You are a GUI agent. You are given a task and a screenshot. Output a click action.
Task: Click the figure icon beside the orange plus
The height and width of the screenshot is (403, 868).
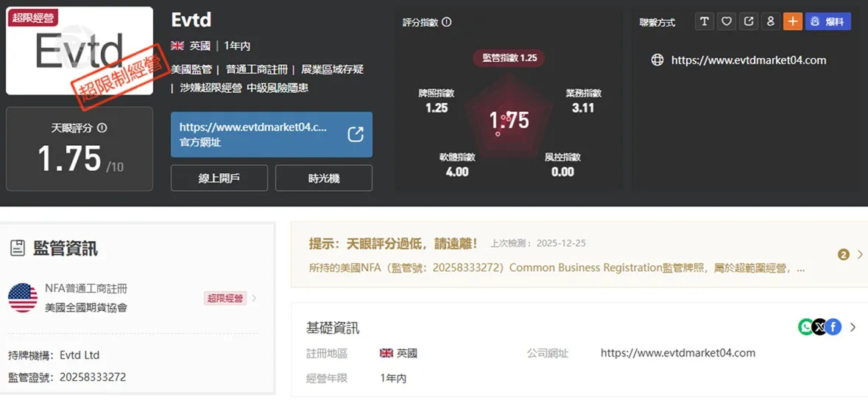point(771,21)
